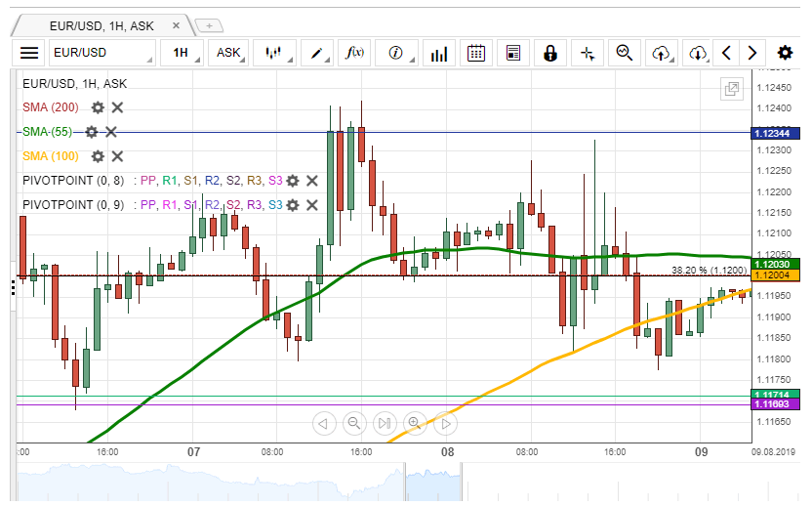Open the 1H timeframe dropdown
Viewport: 812px width, 506px height.
[x=182, y=53]
